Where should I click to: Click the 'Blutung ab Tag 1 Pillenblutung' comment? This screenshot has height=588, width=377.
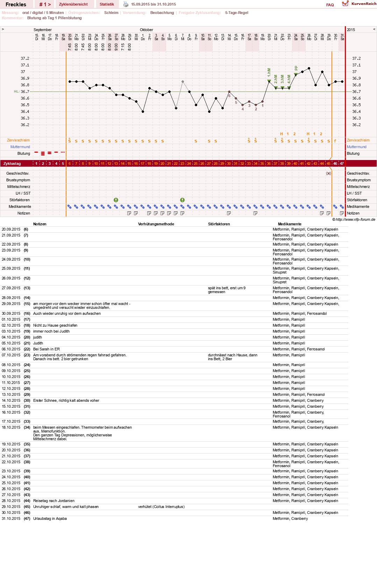coord(55,18)
